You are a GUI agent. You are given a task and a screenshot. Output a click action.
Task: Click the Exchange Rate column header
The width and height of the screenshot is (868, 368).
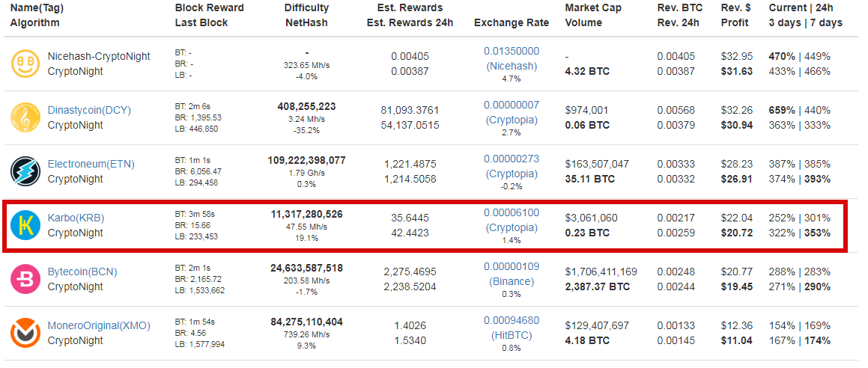[512, 22]
